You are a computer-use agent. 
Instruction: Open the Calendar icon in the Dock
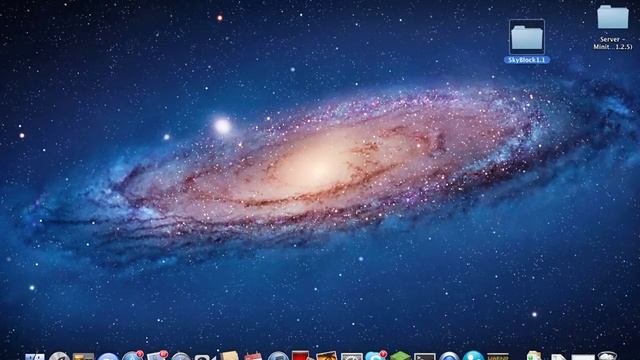point(253,356)
